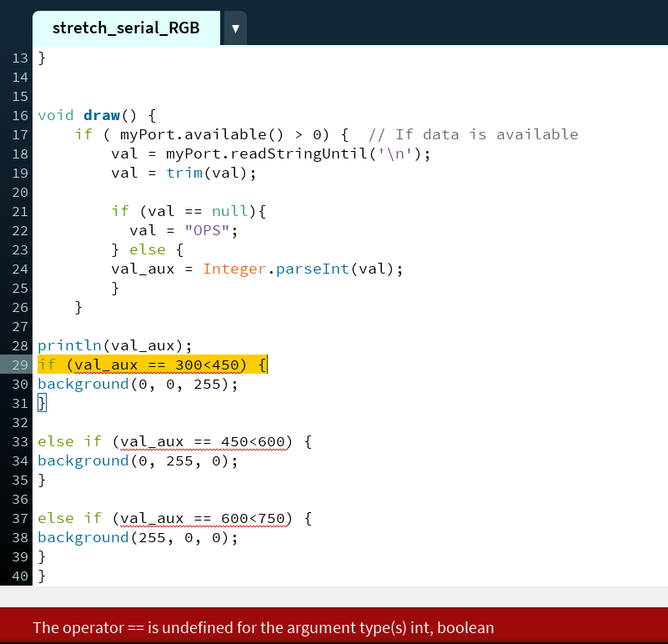Image resolution: width=668 pixels, height=644 pixels.
Task: Click line number 16 in the gutter
Action: coord(19,116)
